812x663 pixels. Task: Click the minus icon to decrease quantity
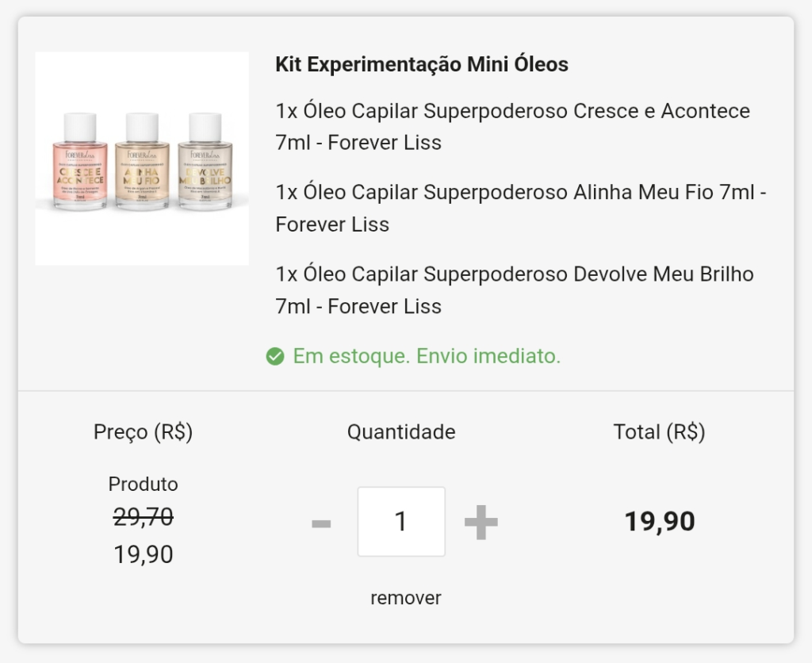(x=321, y=523)
